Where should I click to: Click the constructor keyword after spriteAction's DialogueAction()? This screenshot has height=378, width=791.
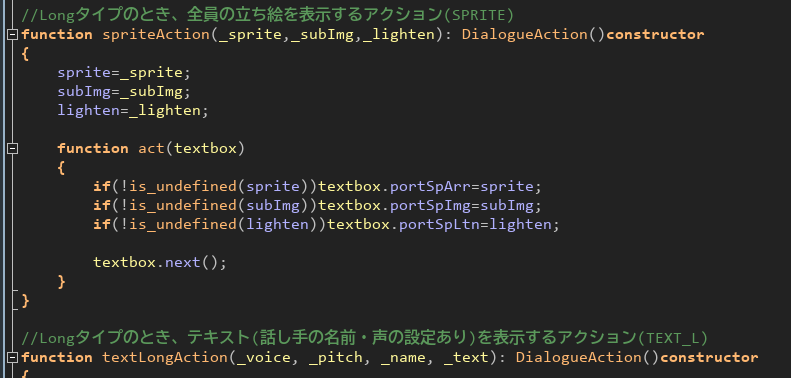point(655,34)
